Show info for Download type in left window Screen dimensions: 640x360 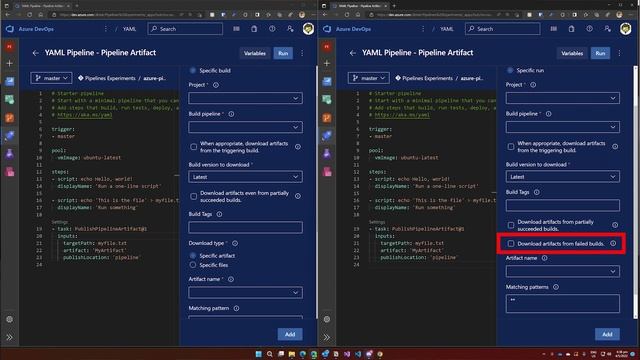[235, 243]
